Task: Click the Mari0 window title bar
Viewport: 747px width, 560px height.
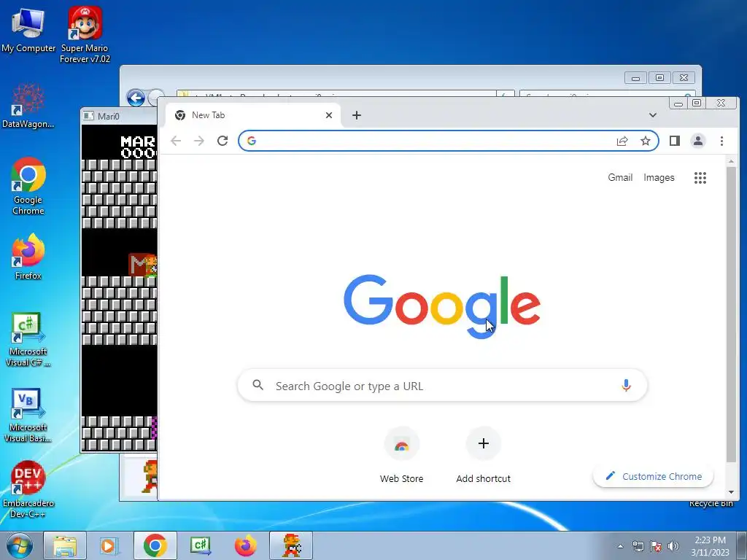Action: 119,116
